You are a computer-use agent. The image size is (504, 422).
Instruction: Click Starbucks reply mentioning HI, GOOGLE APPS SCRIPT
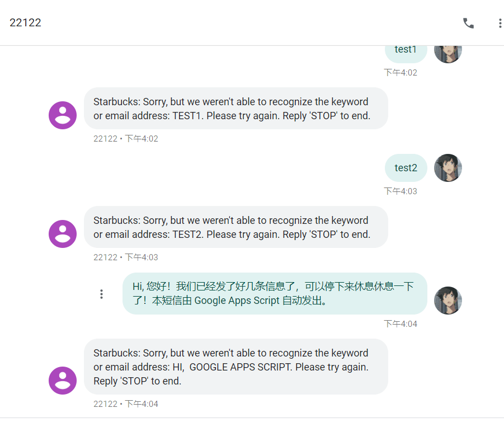tap(235, 367)
